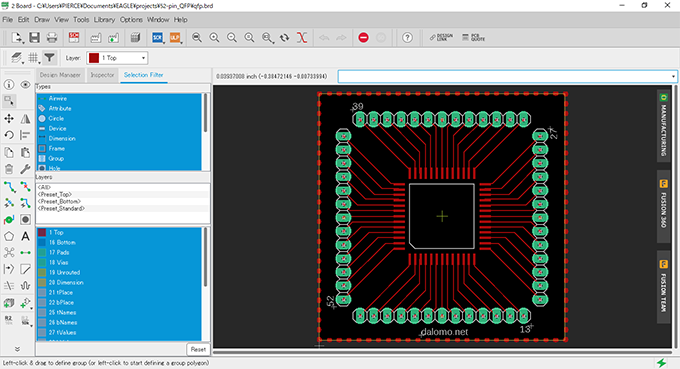This screenshot has height=369, width=680.
Task: Switch to schematic with SCH icon
Action: pos(74,38)
